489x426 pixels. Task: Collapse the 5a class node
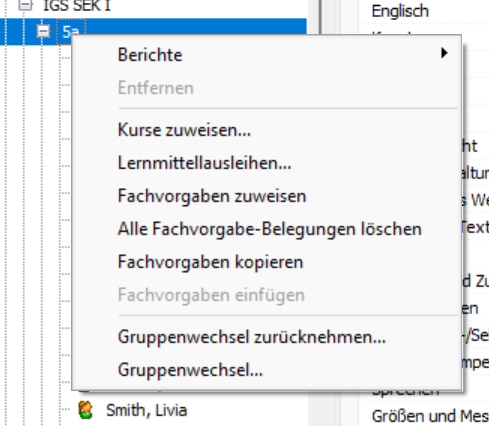click(x=43, y=31)
